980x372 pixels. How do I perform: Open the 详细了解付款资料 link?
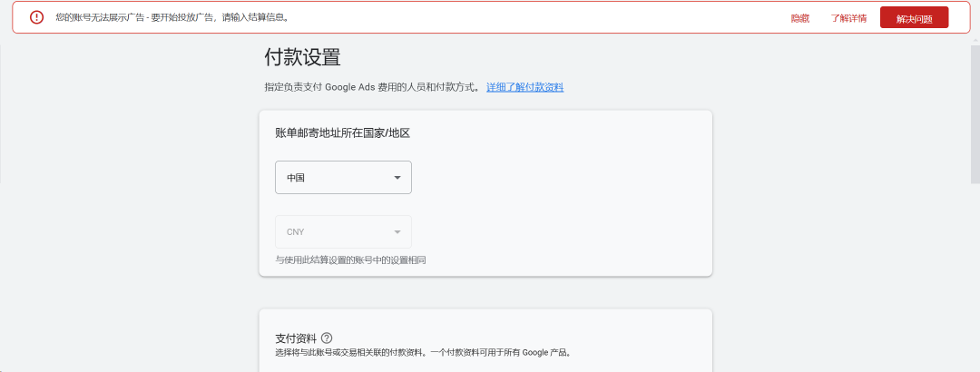pyautogui.click(x=525, y=87)
